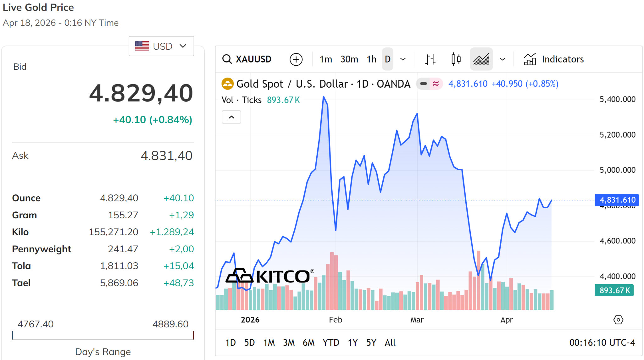
Task: Click the compare symbol plus icon
Action: pyautogui.click(x=296, y=59)
